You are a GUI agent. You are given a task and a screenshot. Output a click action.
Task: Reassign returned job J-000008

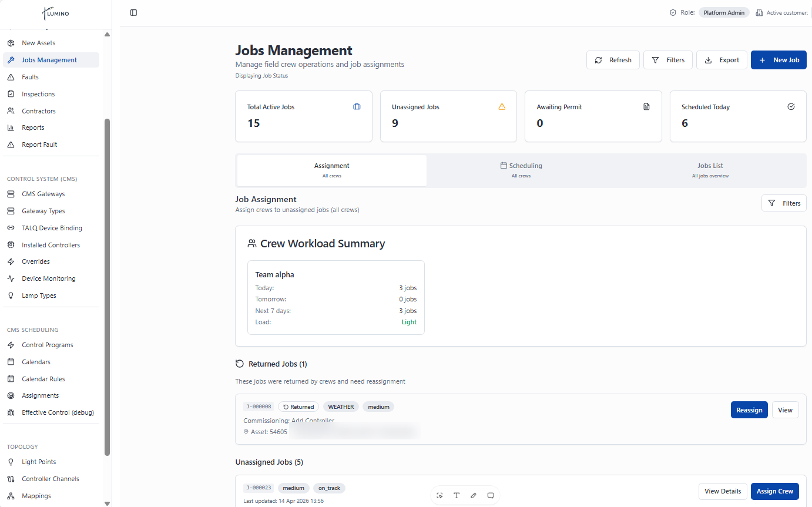click(x=749, y=410)
